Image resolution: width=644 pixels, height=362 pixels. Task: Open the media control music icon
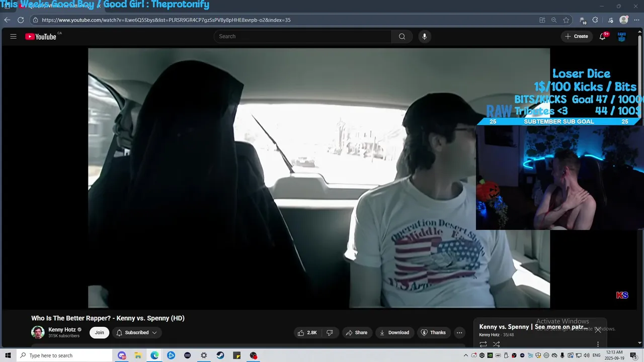pyautogui.click(x=611, y=20)
